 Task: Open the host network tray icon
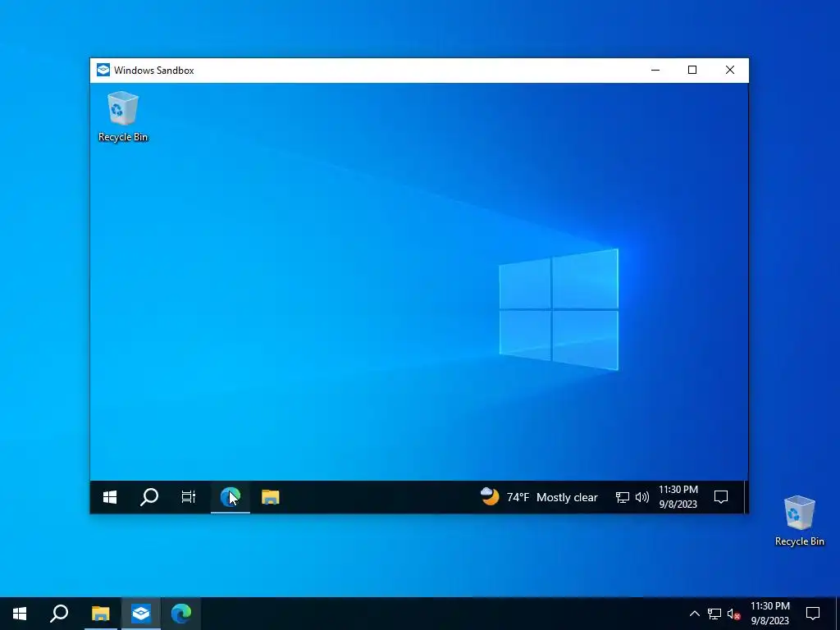(x=714, y=614)
